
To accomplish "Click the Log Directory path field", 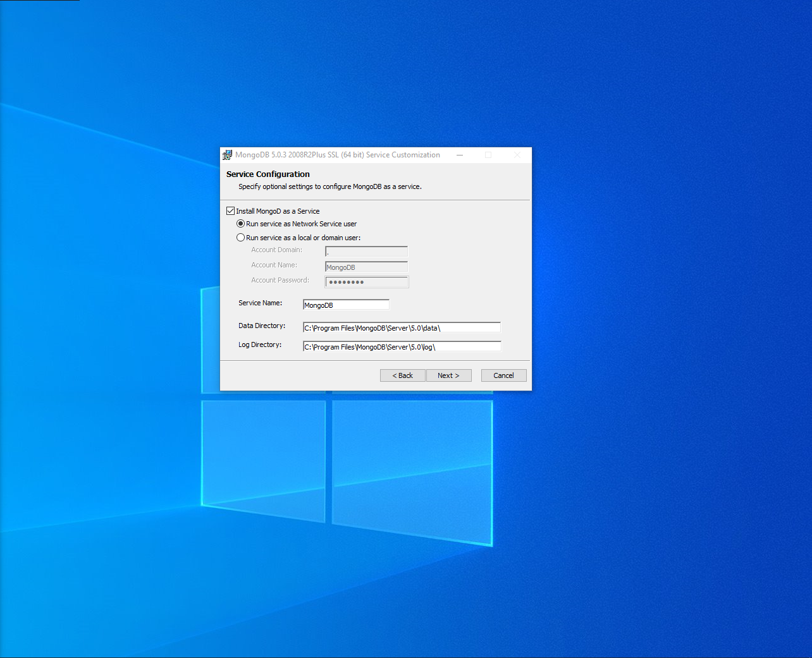I will click(x=402, y=346).
